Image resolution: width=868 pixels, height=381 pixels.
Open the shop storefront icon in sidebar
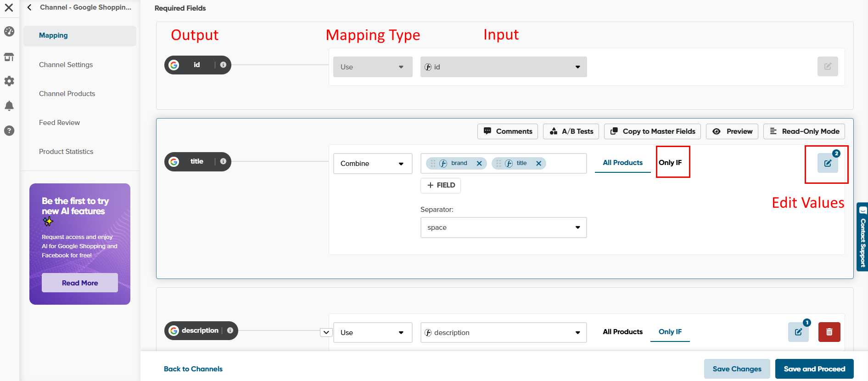click(9, 57)
